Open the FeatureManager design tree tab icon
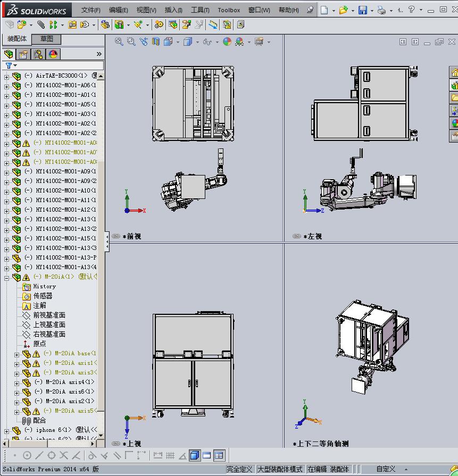The image size is (458, 476). tap(9, 54)
